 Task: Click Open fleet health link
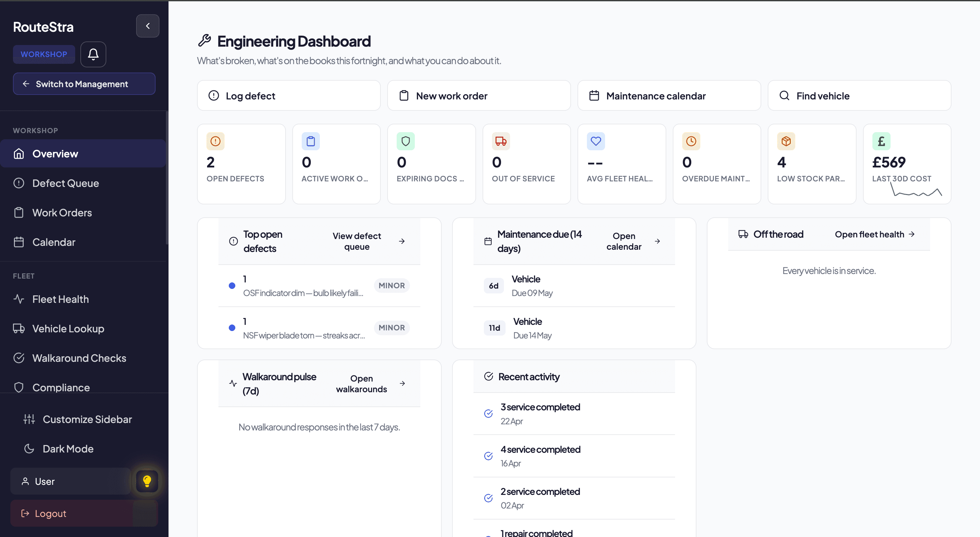pyautogui.click(x=875, y=234)
